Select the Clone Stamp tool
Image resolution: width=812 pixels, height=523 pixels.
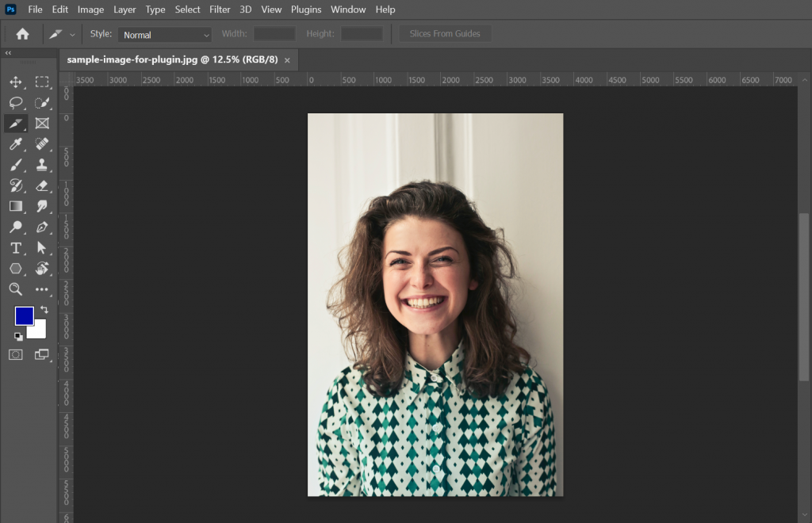tap(43, 165)
